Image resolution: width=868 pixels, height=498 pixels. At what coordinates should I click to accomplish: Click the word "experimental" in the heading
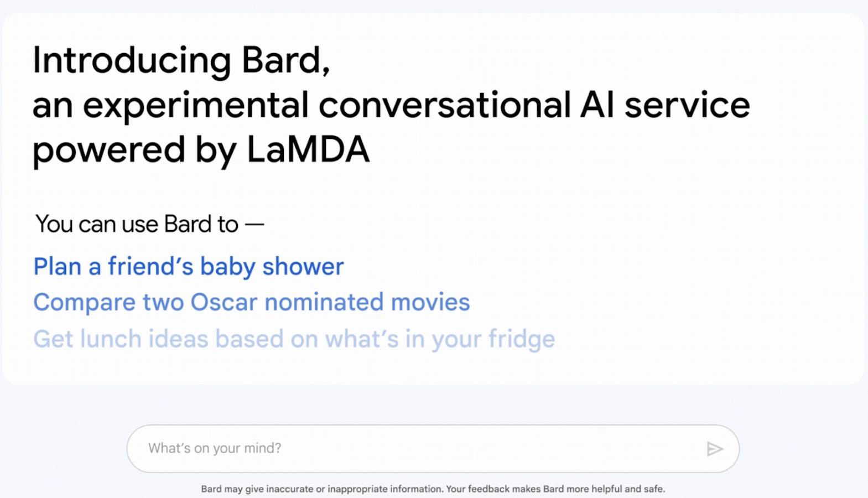click(195, 105)
